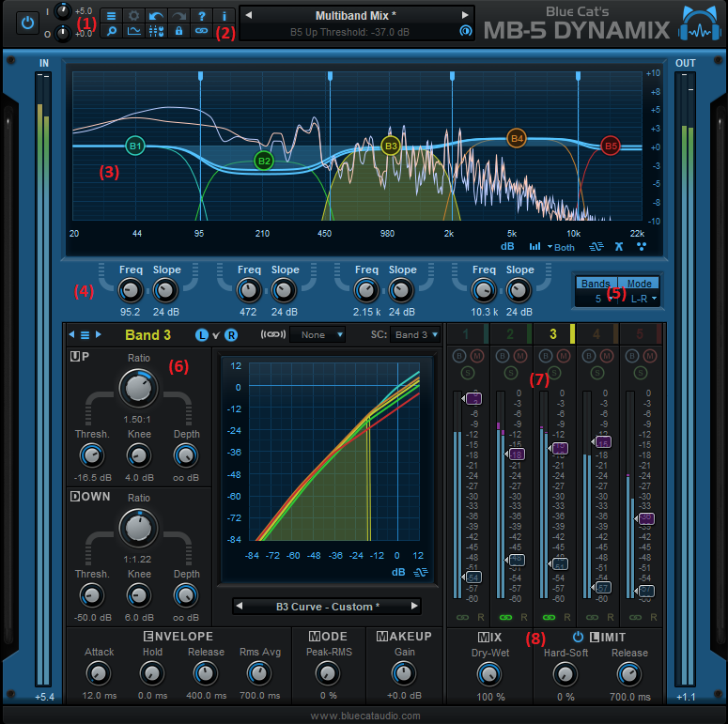Click band 2 purple up threshold slider handle
728x724 pixels.
tap(515, 454)
